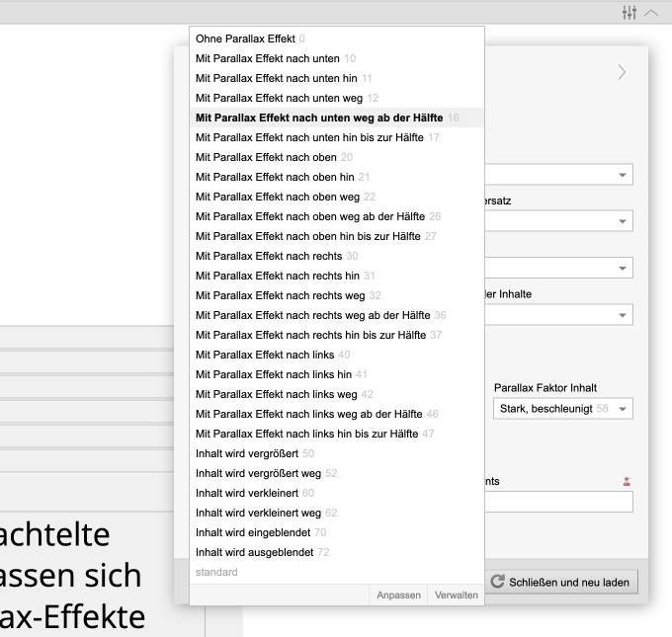
Task: Open the Parallax Faktor Inhalt dropdown
Action: tap(563, 409)
